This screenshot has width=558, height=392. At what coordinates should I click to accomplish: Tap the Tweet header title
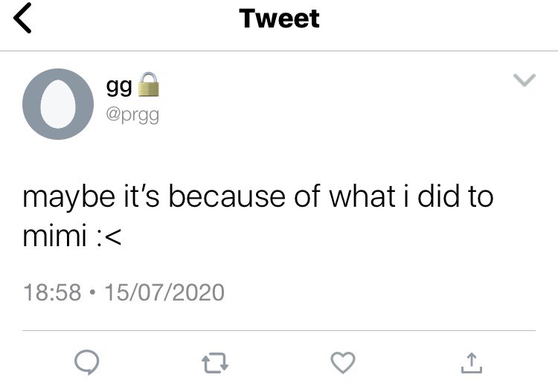pyautogui.click(x=279, y=19)
